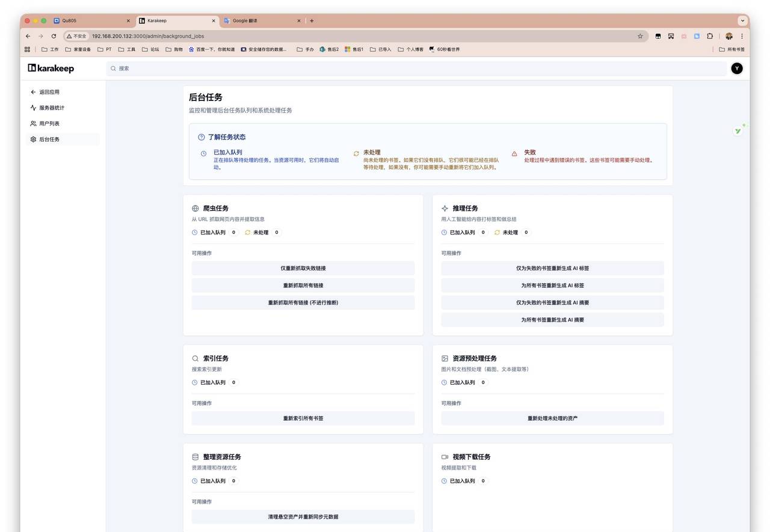Viewport: 770px width, 532px height.
Task: Click the browser back arrow
Action: (28, 36)
